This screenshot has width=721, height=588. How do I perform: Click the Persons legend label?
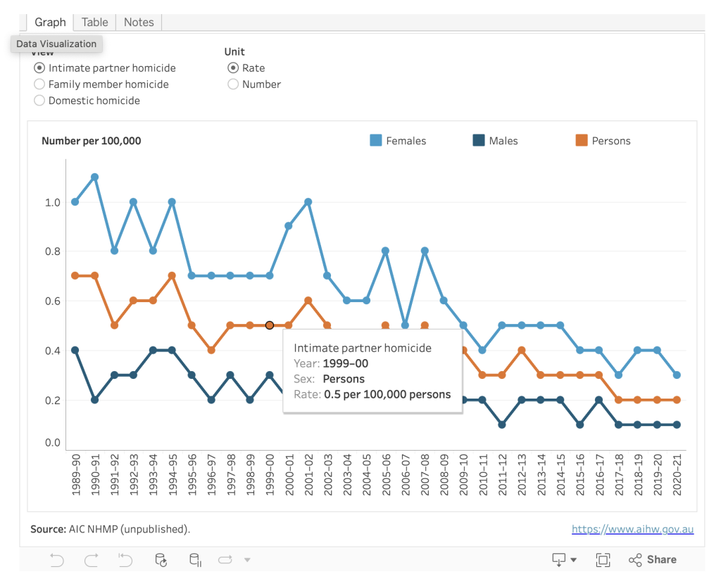[610, 141]
